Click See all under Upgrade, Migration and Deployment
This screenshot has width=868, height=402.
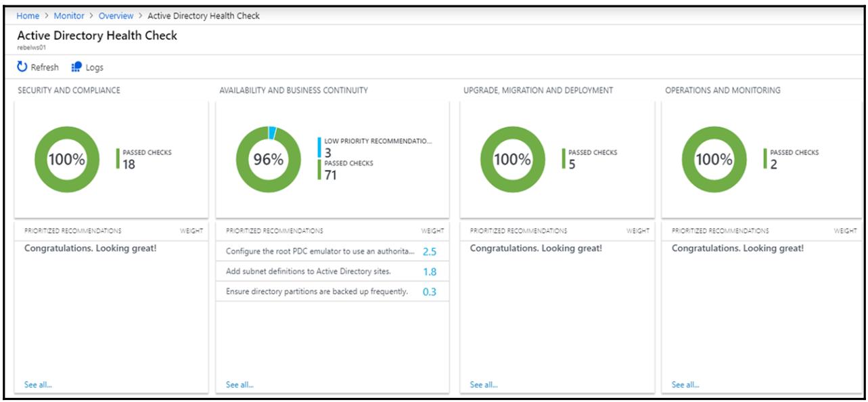click(484, 384)
